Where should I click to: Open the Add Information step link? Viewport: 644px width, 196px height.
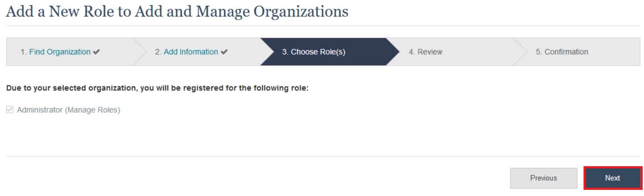tap(191, 52)
